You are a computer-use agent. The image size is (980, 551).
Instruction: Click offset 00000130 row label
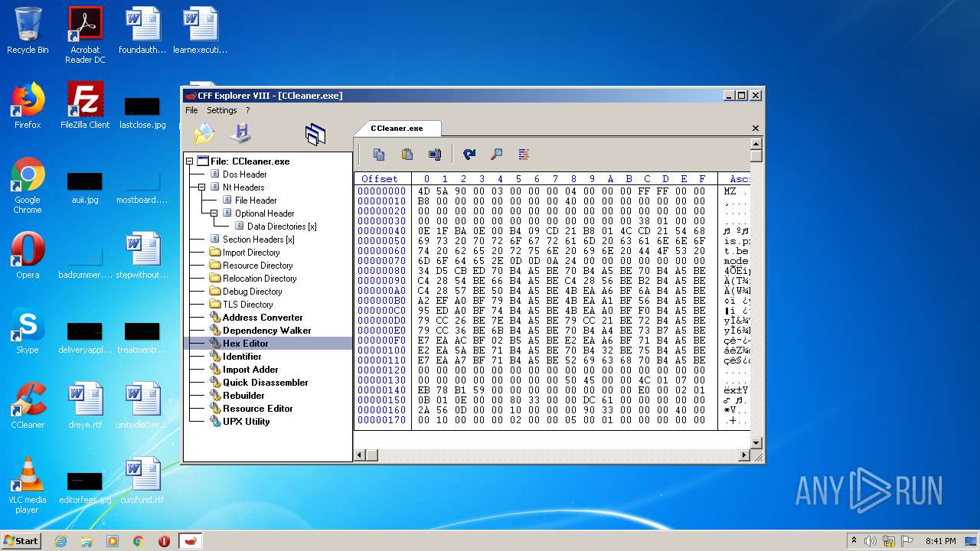pos(382,380)
